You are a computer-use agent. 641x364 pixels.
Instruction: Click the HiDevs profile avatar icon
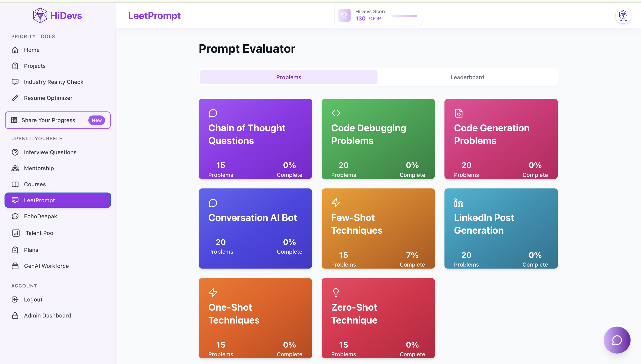point(623,16)
